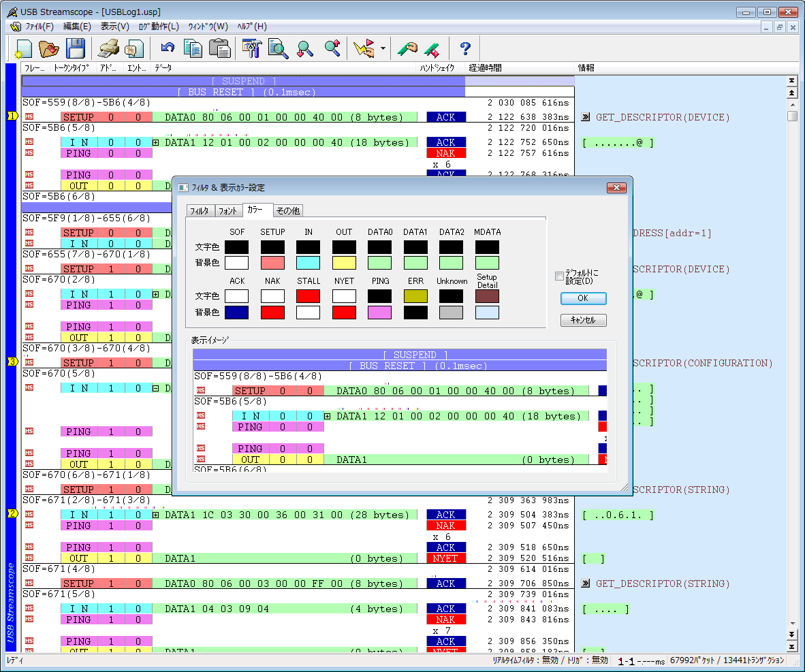This screenshot has width=805, height=672.
Task: Pick the SETUP background color swatch
Action: (272, 263)
